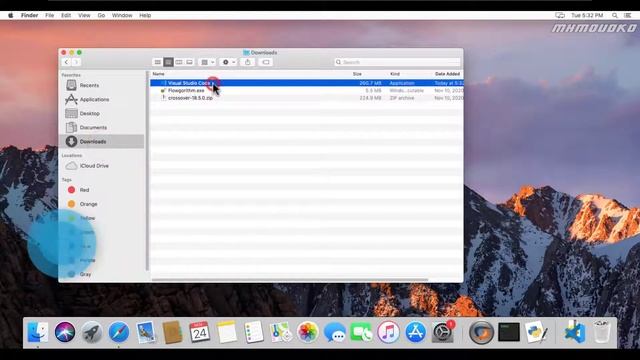Go forward in Finder window
640x360 pixels.
pos(76,62)
